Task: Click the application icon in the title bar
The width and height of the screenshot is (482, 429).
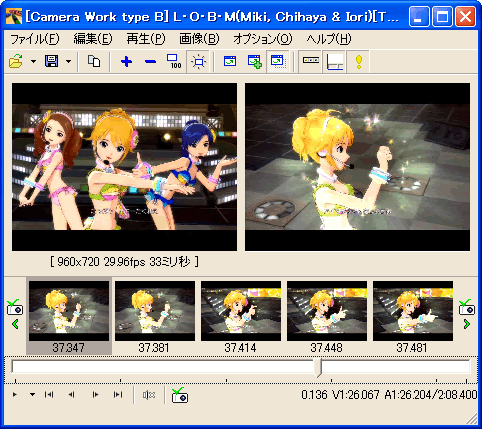Action: point(14,16)
